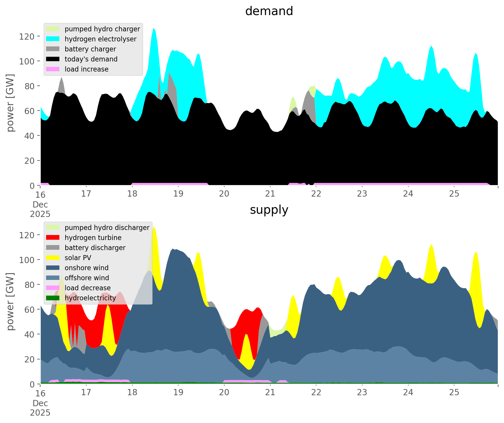Select the 'battery discharger' legend label
This screenshot has width=504, height=423.
pos(95,248)
